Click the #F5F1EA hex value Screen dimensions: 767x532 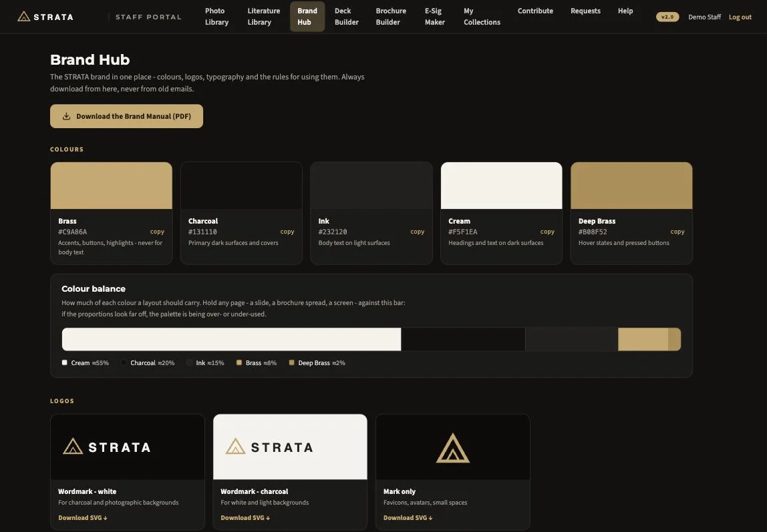click(x=463, y=232)
